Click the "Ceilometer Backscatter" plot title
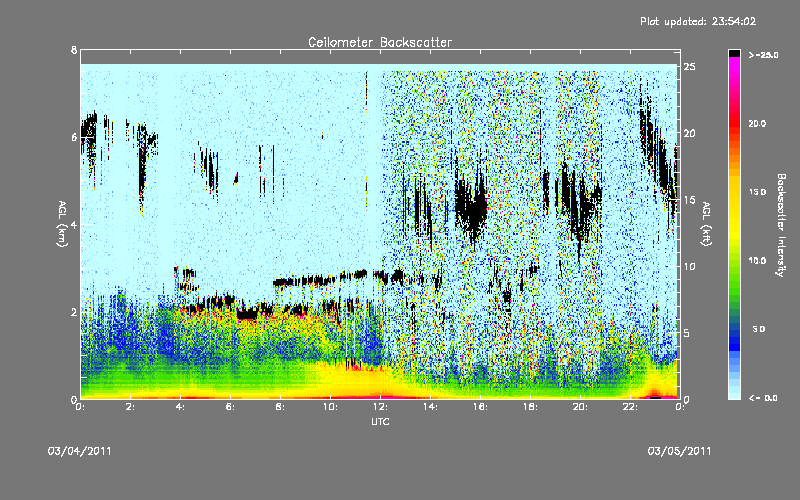The height and width of the screenshot is (500, 800). pyautogui.click(x=380, y=42)
